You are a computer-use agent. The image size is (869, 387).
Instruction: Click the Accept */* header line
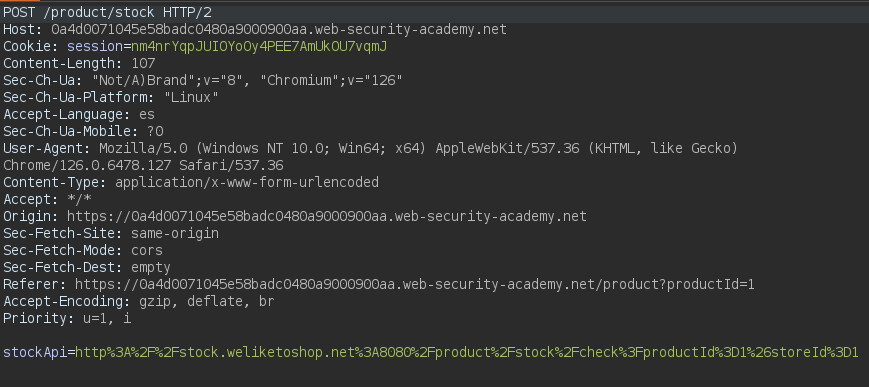(x=47, y=200)
